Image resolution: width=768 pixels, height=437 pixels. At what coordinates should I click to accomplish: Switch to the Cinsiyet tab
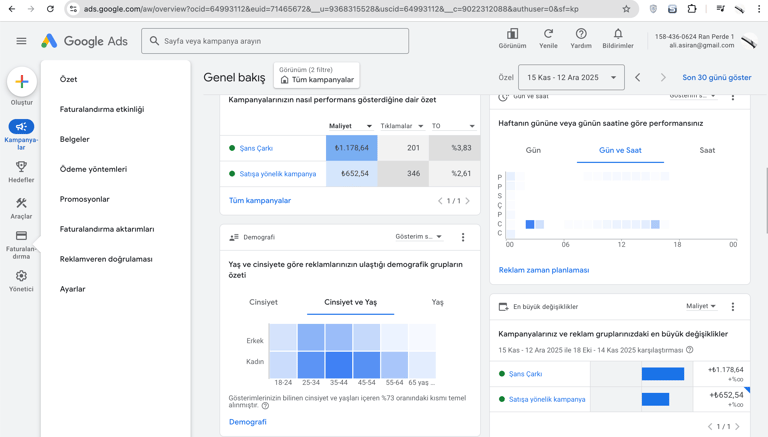click(263, 302)
